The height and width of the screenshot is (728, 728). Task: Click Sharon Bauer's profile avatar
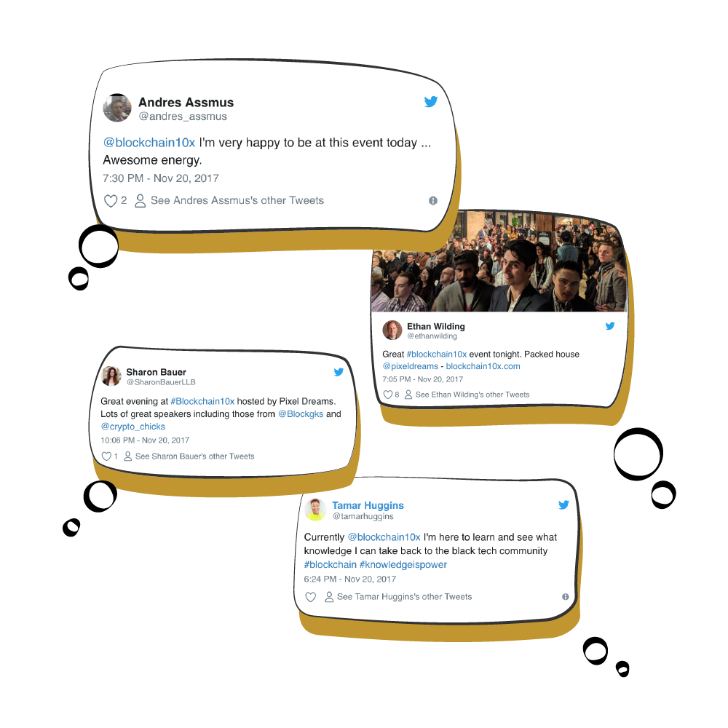(111, 376)
